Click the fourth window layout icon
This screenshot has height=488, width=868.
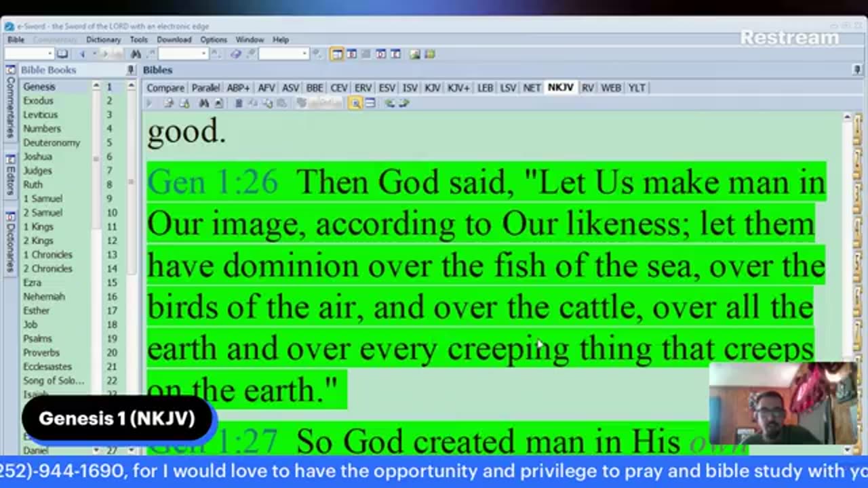coord(380,54)
